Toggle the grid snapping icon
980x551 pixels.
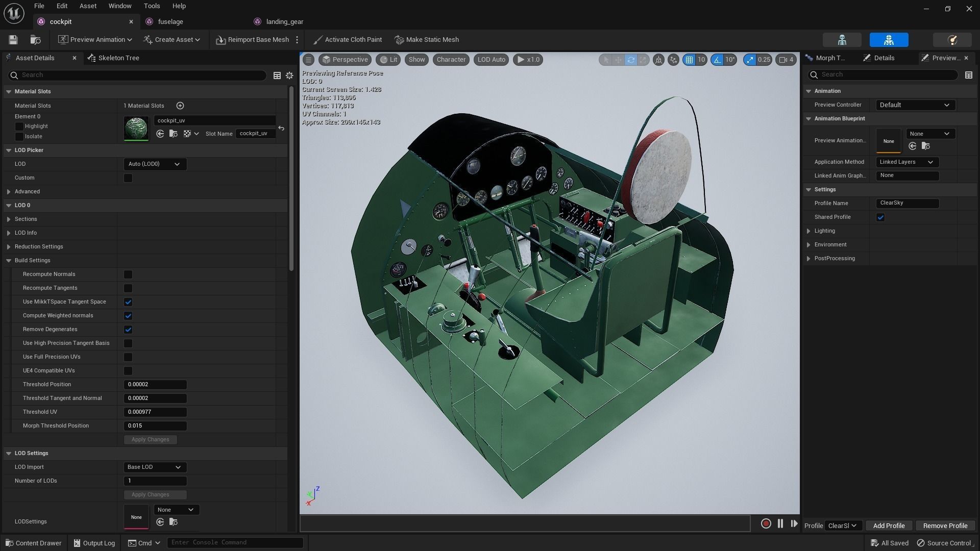(x=689, y=60)
